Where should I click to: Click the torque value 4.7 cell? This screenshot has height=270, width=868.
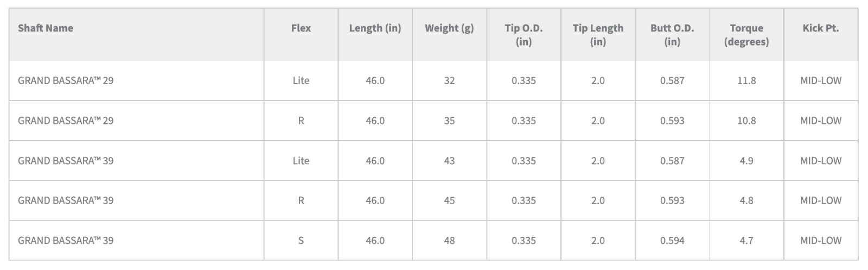coord(746,240)
